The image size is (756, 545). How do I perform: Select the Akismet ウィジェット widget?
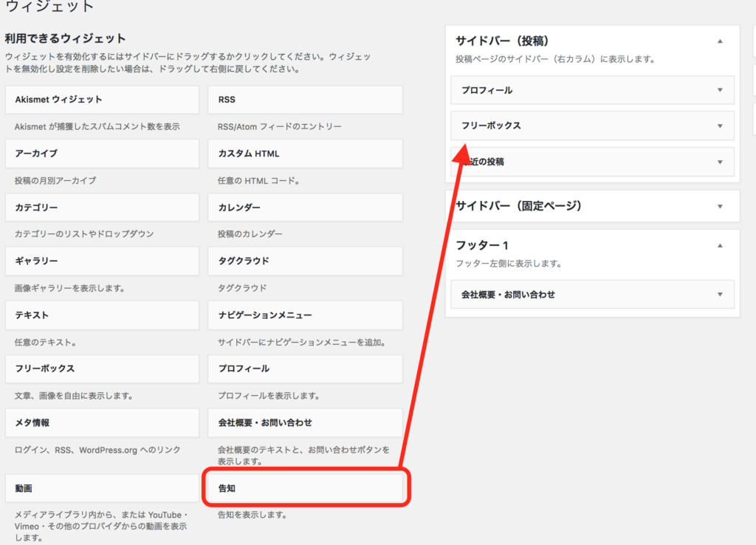(x=102, y=100)
